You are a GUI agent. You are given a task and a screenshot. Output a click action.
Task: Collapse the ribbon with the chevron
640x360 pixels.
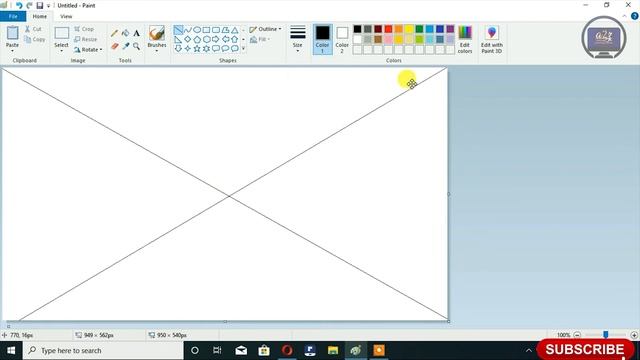[x=624, y=16]
